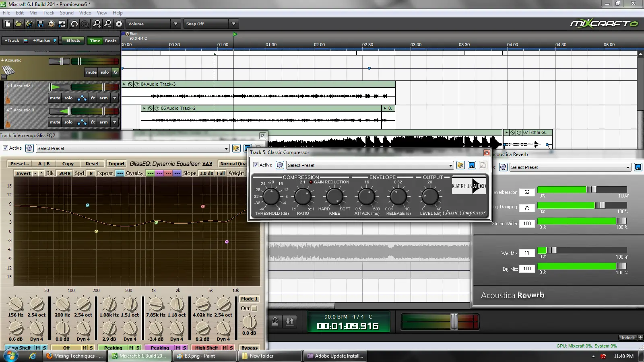The image size is (644, 362).
Task: Click Classic Compressor load preset folder icon
Action: click(x=460, y=165)
